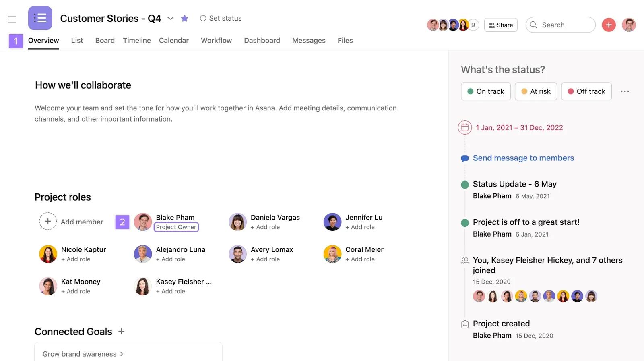644x361 pixels.
Task: Set project status to On track
Action: (485, 91)
